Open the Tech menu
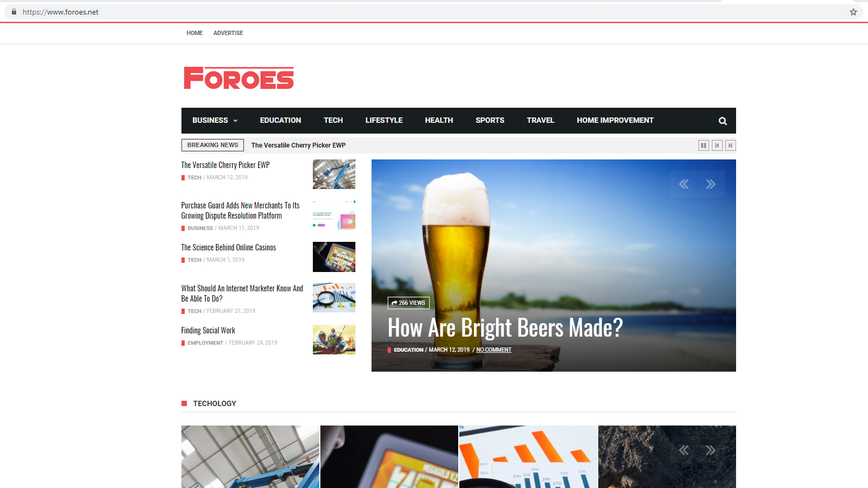Image resolution: width=868 pixels, height=488 pixels. tap(333, 121)
